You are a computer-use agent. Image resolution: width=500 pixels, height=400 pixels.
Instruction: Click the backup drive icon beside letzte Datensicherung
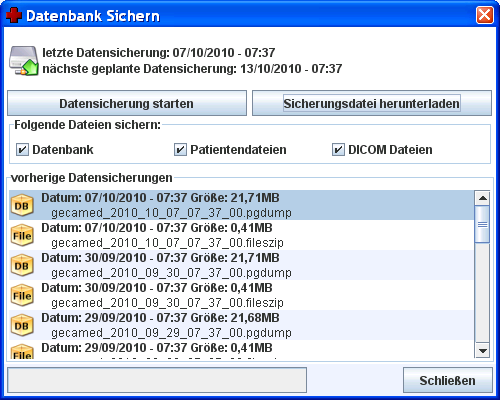[x=24, y=61]
